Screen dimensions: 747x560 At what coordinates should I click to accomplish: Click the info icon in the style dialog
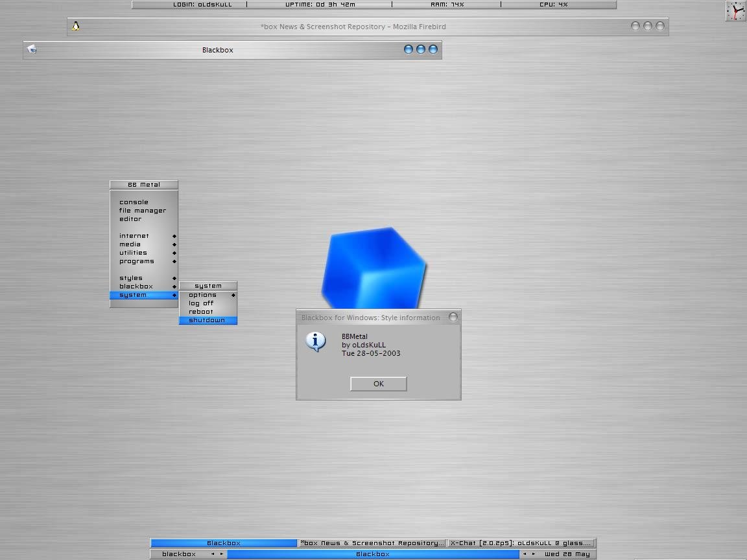(x=315, y=342)
